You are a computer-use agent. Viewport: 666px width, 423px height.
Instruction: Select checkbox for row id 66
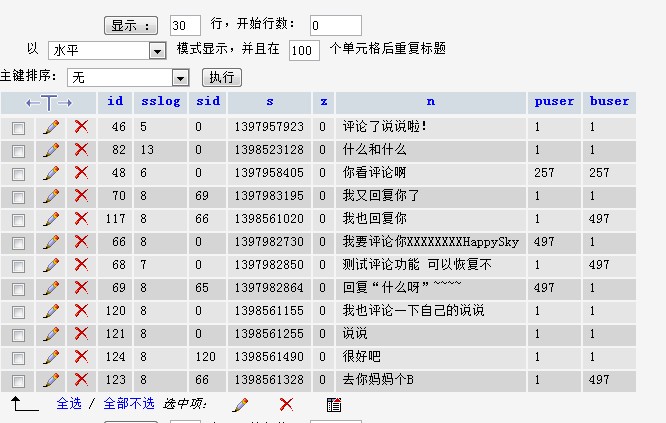tap(18, 243)
